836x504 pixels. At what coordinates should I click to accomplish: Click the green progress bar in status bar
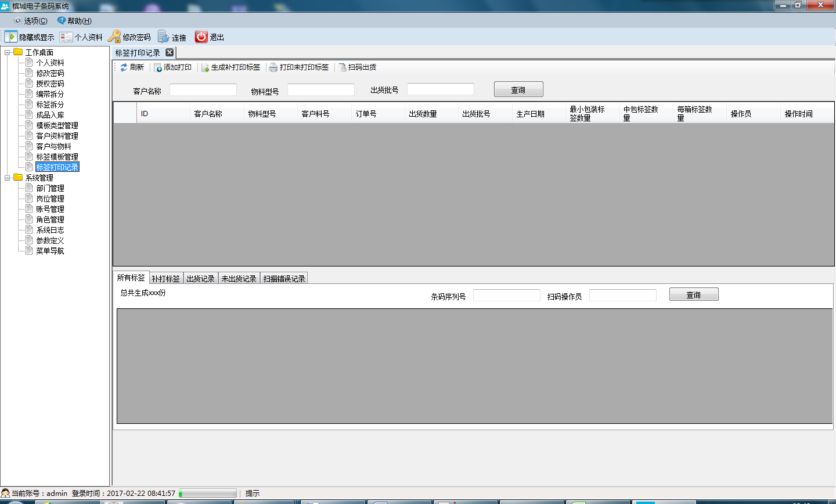click(208, 494)
